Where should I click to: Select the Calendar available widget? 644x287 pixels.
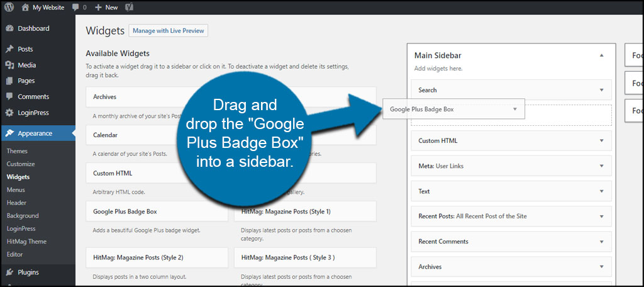click(157, 135)
